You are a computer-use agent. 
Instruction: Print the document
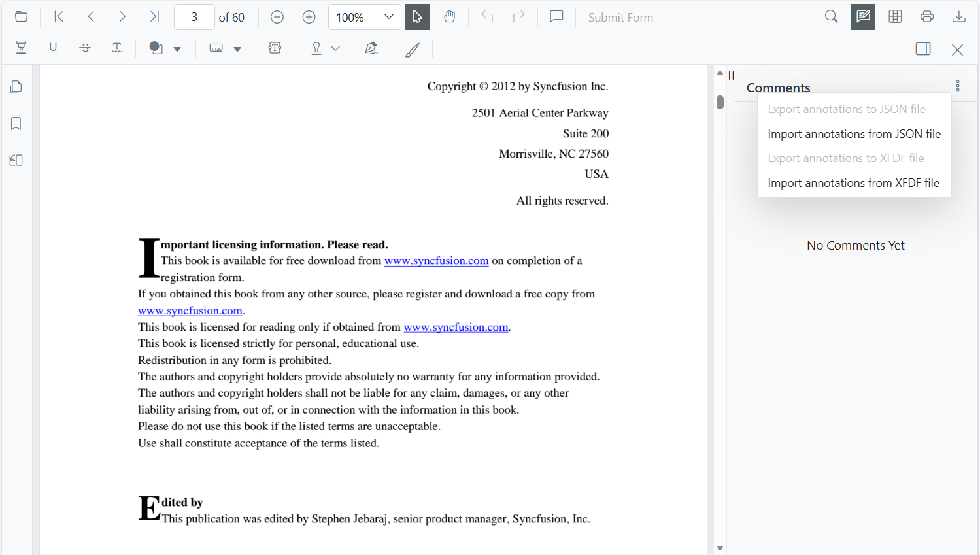pos(927,17)
